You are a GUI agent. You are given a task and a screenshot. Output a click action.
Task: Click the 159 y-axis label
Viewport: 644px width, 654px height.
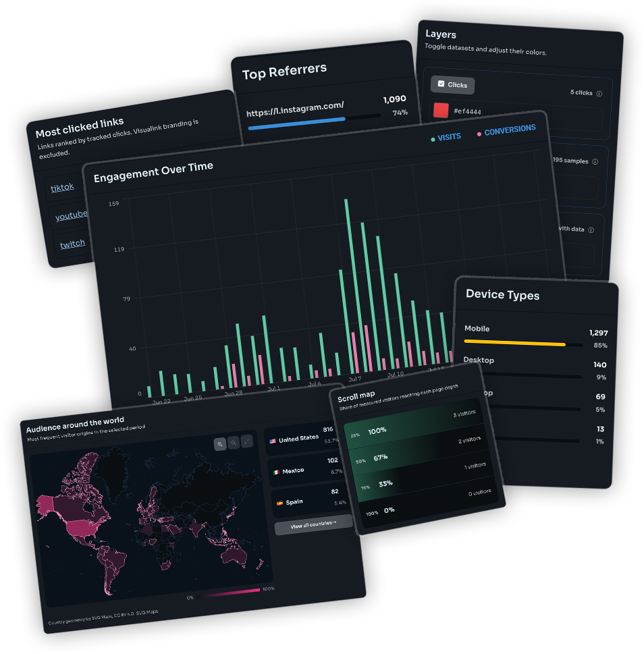[113, 204]
